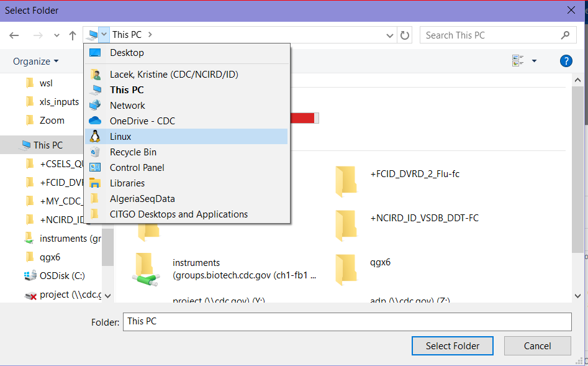
Task: Click the Select Folder button
Action: coord(452,345)
